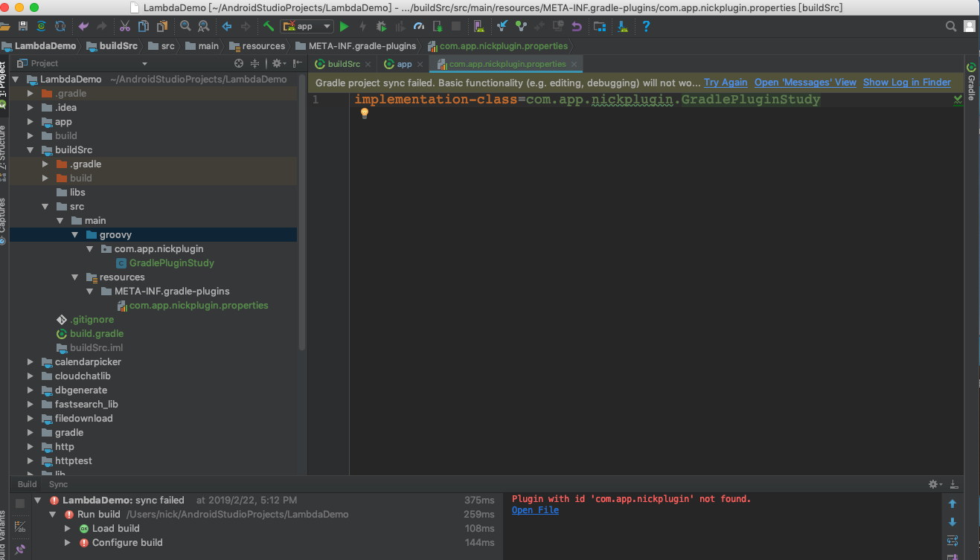Expand the Load build node
The image size is (980, 560).
pos(68,528)
